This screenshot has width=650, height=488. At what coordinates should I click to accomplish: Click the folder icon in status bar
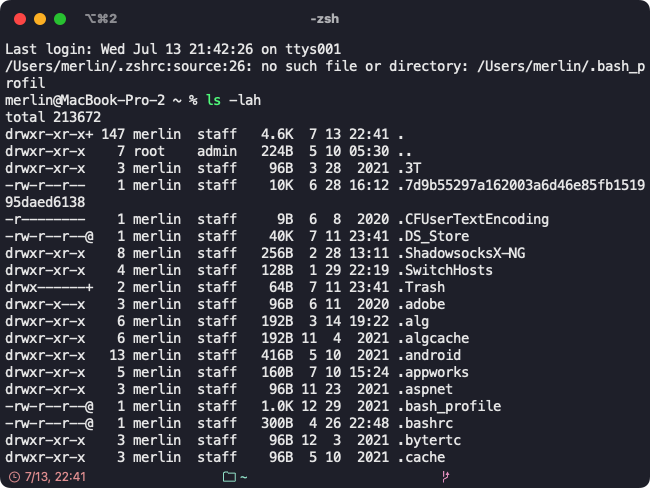coord(229,477)
